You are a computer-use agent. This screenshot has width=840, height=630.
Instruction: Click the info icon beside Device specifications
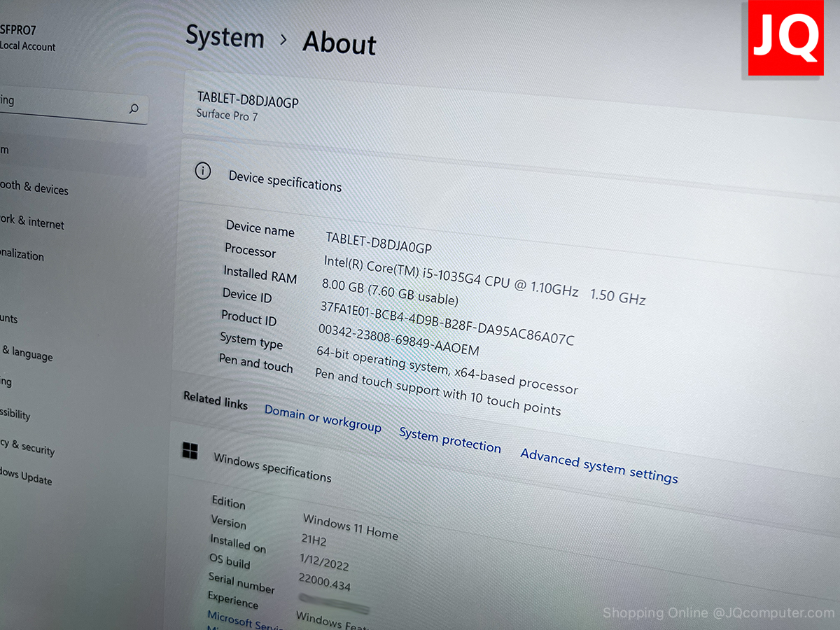click(203, 171)
